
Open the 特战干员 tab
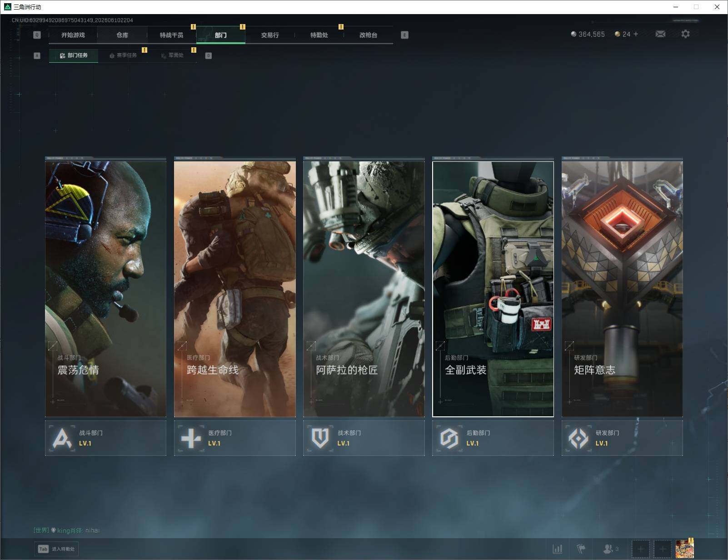coord(171,35)
